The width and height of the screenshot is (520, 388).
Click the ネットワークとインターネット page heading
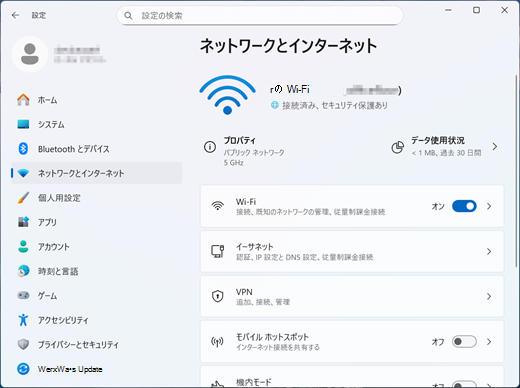[288, 46]
